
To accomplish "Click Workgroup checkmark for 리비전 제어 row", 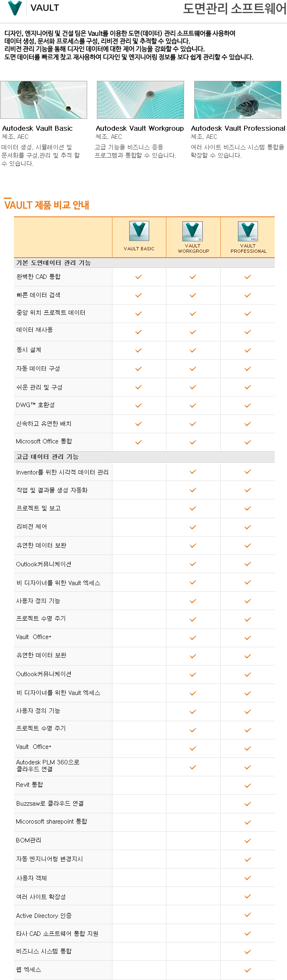I will click(x=193, y=527).
